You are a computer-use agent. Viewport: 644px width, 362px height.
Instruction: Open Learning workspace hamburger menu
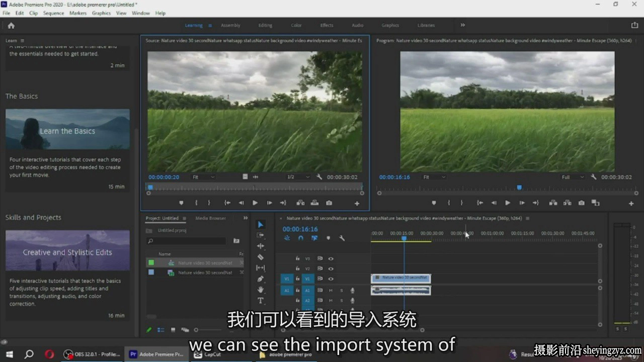click(x=210, y=25)
